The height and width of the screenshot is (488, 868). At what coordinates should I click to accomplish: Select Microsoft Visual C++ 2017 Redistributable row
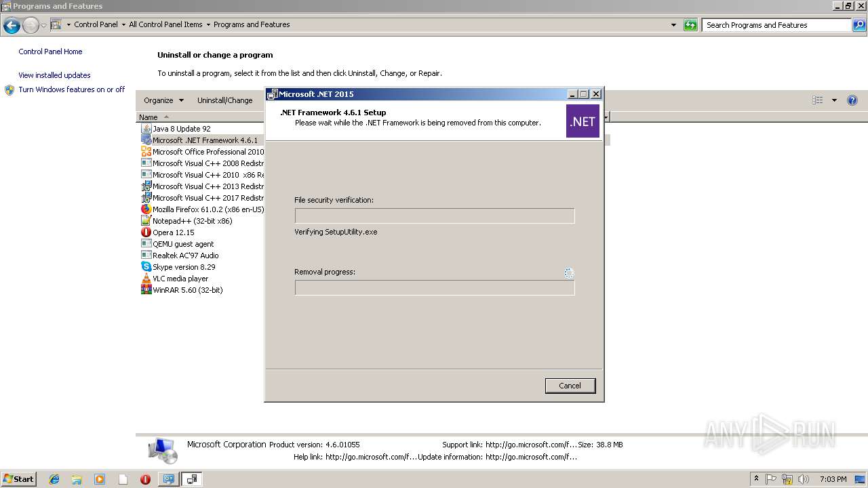pyautogui.click(x=202, y=198)
